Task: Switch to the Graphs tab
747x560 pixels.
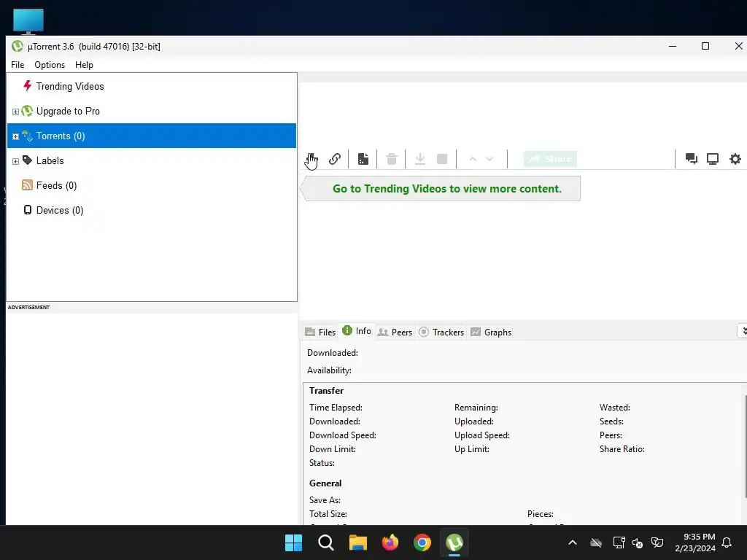Action: click(x=491, y=332)
